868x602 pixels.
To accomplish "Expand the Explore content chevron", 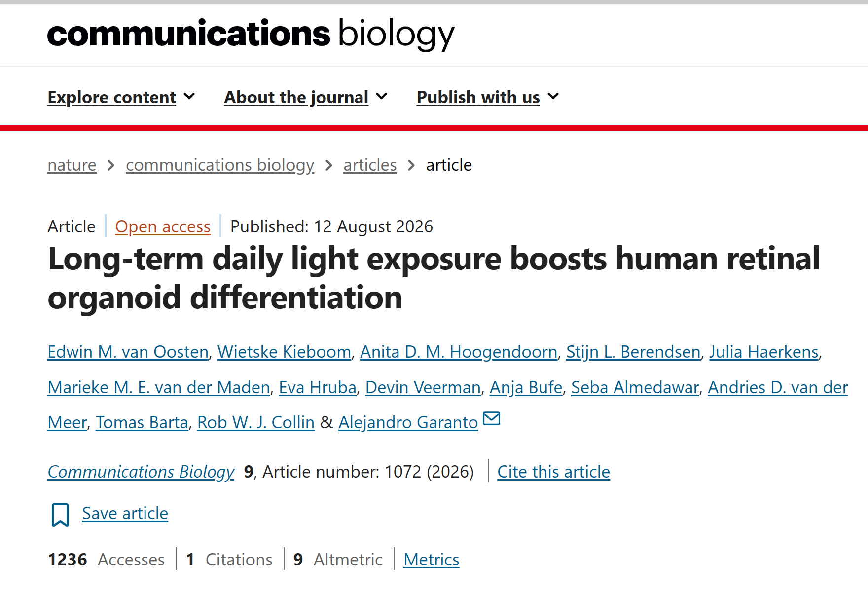I will point(189,96).
